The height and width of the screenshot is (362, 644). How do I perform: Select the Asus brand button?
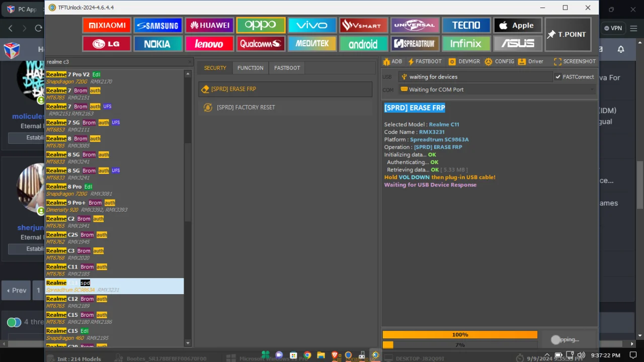[518, 44]
